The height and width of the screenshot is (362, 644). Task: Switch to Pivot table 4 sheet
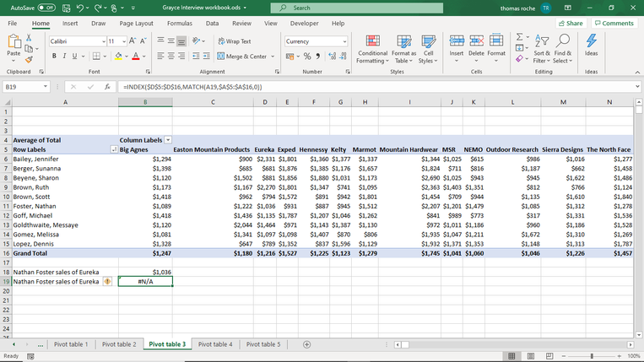(214, 344)
